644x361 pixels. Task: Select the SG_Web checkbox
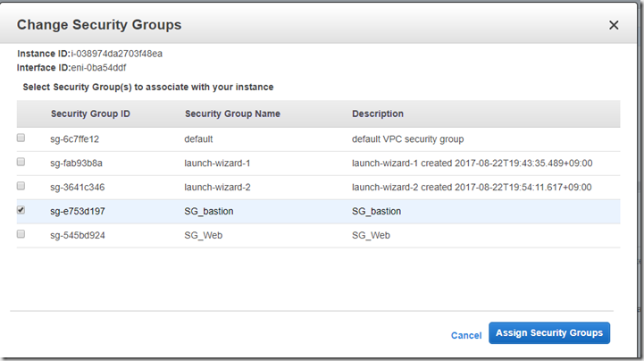21,234
